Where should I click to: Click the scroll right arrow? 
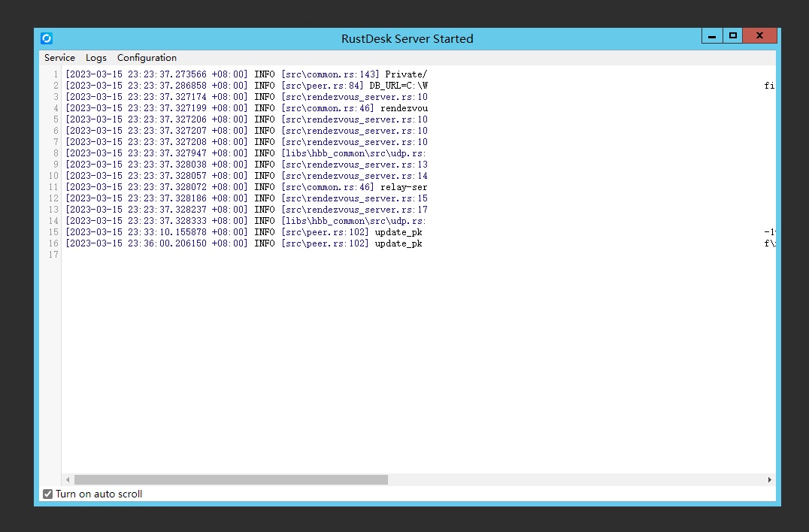[769, 479]
